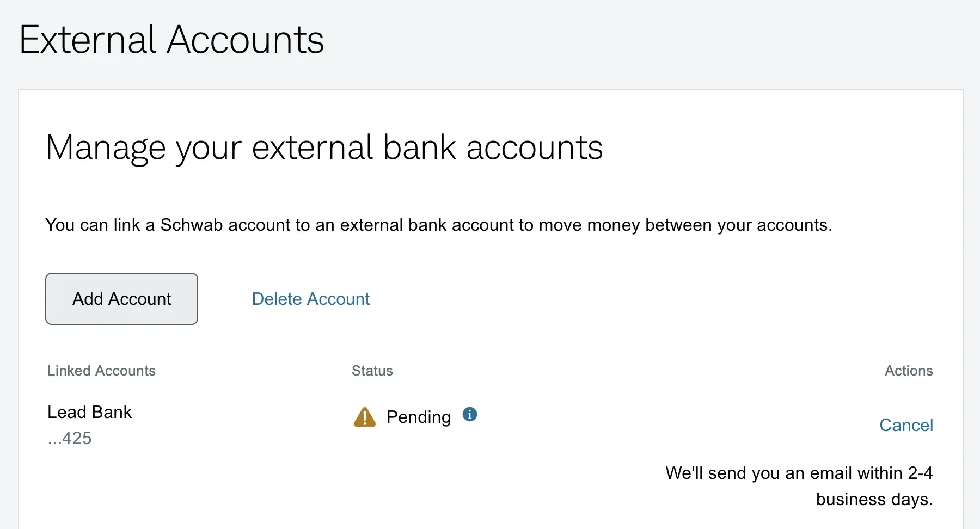Click the word Schwab in the description
Image resolution: width=980 pixels, height=529 pixels.
192,225
